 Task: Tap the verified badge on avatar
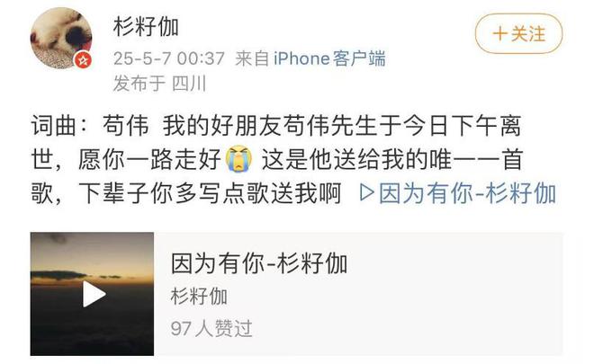[83, 59]
